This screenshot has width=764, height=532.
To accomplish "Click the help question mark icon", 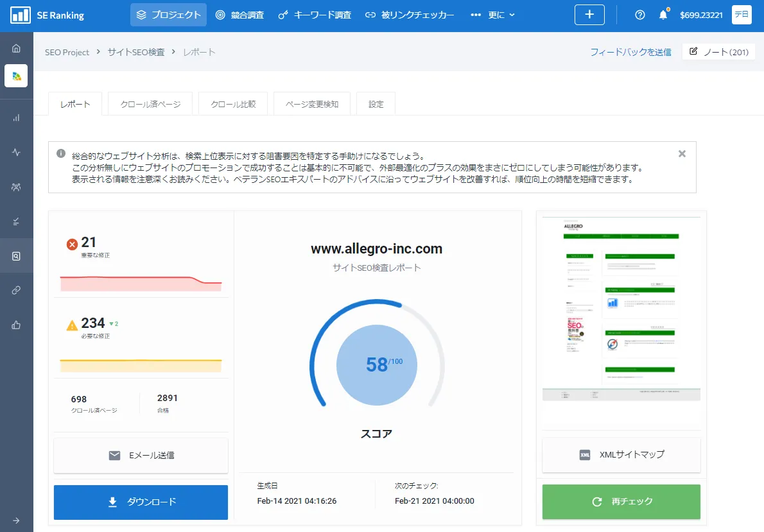I will [x=639, y=15].
